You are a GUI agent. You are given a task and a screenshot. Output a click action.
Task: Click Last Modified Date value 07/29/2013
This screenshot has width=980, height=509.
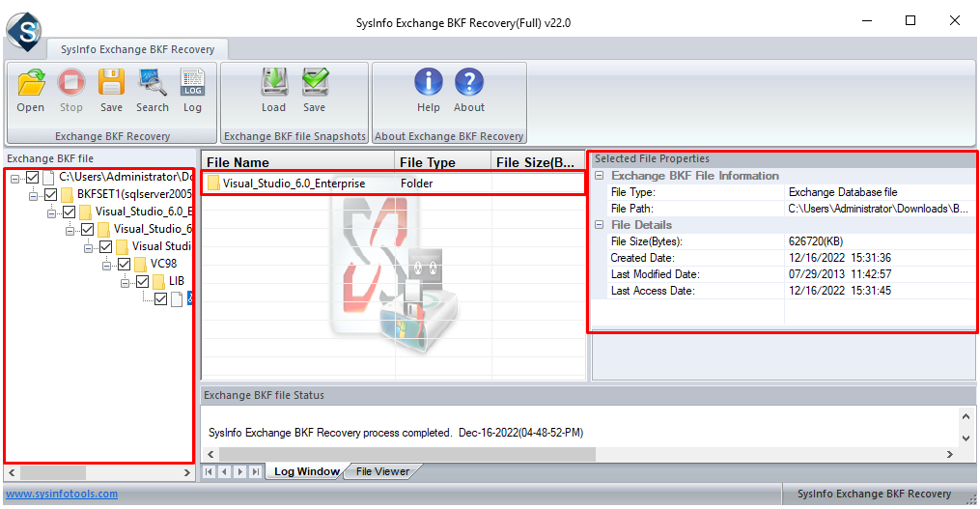click(840, 274)
